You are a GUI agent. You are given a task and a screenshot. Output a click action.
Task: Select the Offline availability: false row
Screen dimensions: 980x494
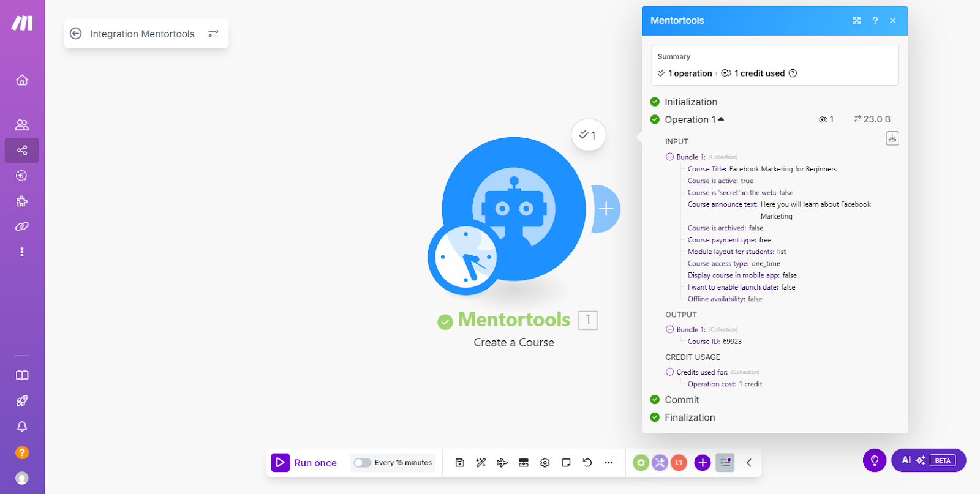point(725,299)
